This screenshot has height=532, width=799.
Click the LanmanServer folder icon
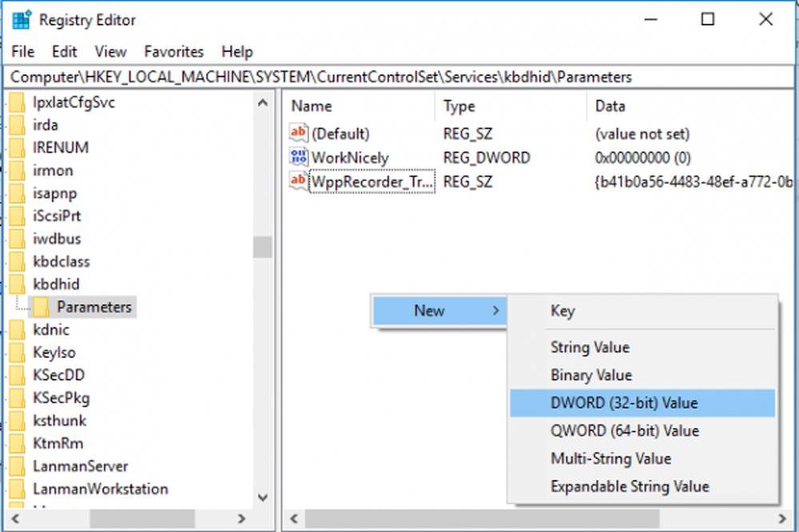pyautogui.click(x=17, y=466)
